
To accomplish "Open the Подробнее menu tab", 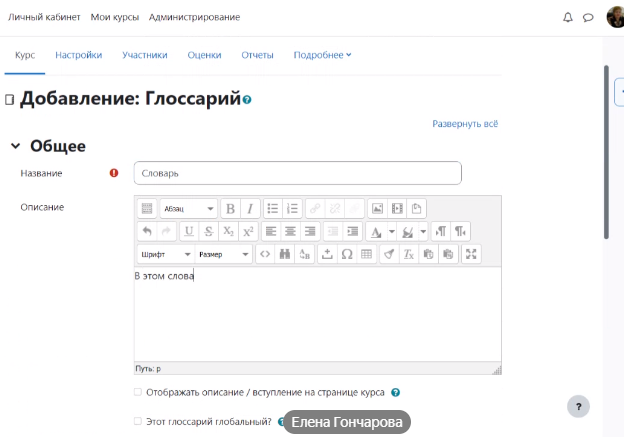I will pyautogui.click(x=322, y=55).
